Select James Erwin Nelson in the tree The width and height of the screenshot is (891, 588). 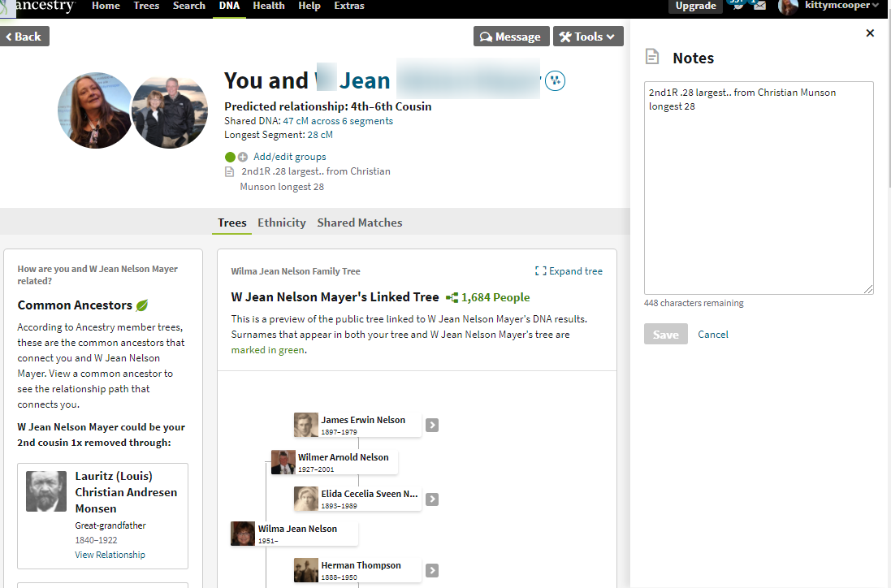point(357,425)
